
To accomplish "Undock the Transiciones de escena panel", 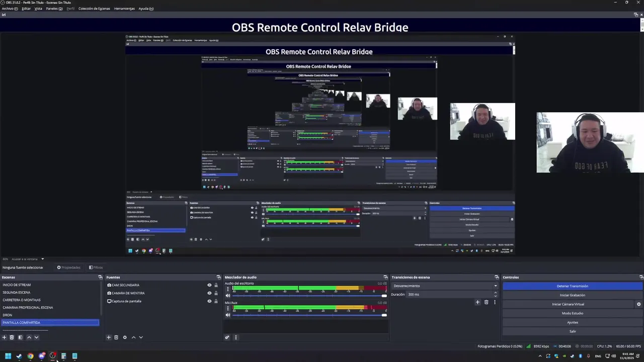I will pos(497,277).
